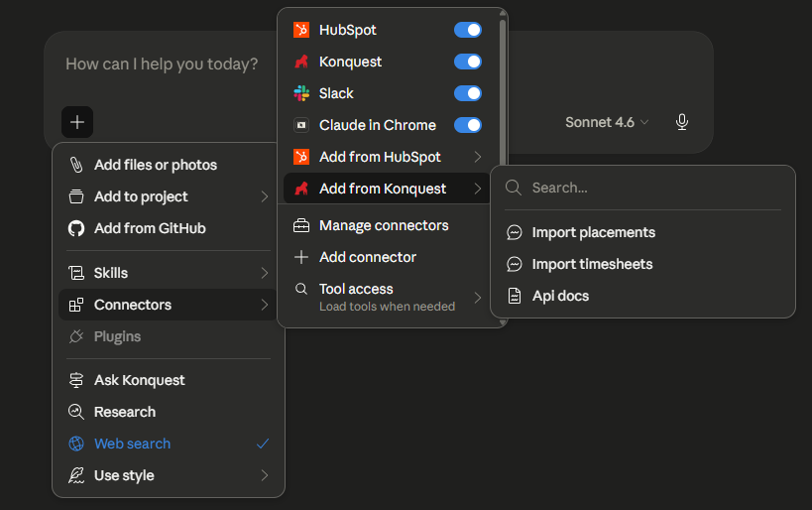Viewport: 812px width, 510px height.
Task: Expand the Add from HubSpot submenu
Action: [x=478, y=157]
